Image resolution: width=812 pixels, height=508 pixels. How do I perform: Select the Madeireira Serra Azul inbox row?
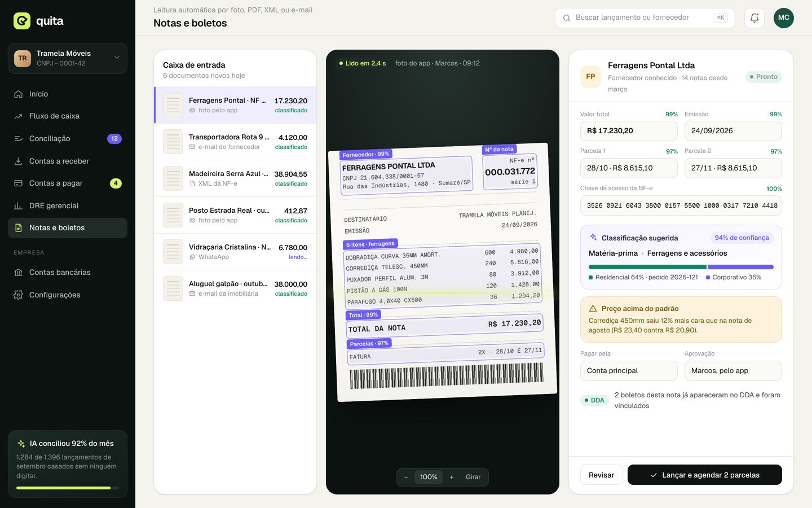tap(235, 178)
